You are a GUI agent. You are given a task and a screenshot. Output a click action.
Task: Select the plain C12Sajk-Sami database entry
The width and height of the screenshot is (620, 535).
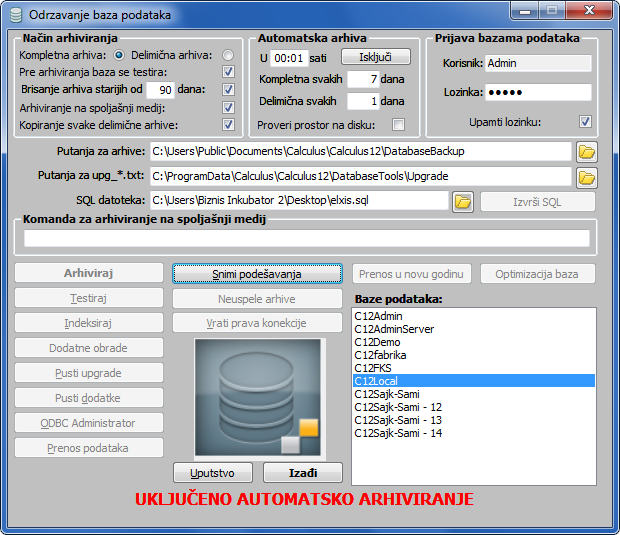pos(474,394)
